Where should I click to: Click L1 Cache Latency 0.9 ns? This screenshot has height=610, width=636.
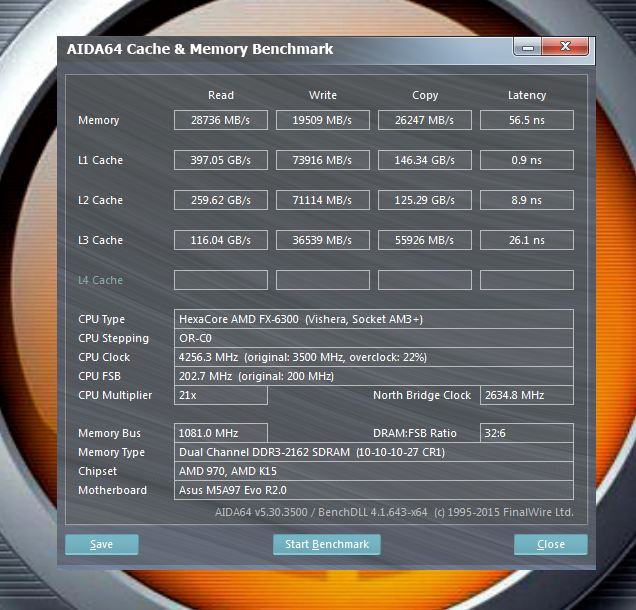click(526, 160)
